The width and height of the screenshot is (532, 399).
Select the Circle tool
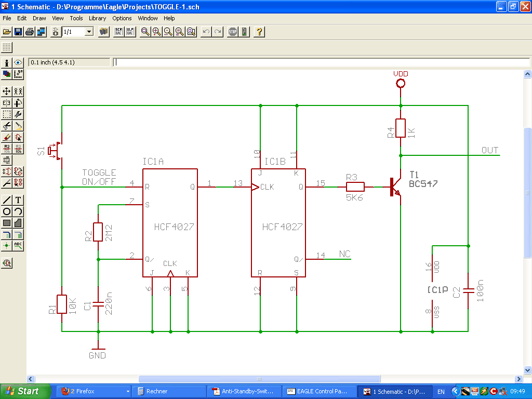tap(6, 212)
